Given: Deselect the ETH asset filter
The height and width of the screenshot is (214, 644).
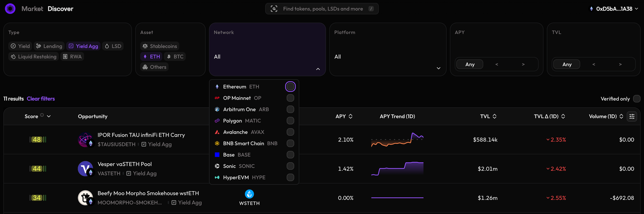Looking at the screenshot, I should point(151,56).
